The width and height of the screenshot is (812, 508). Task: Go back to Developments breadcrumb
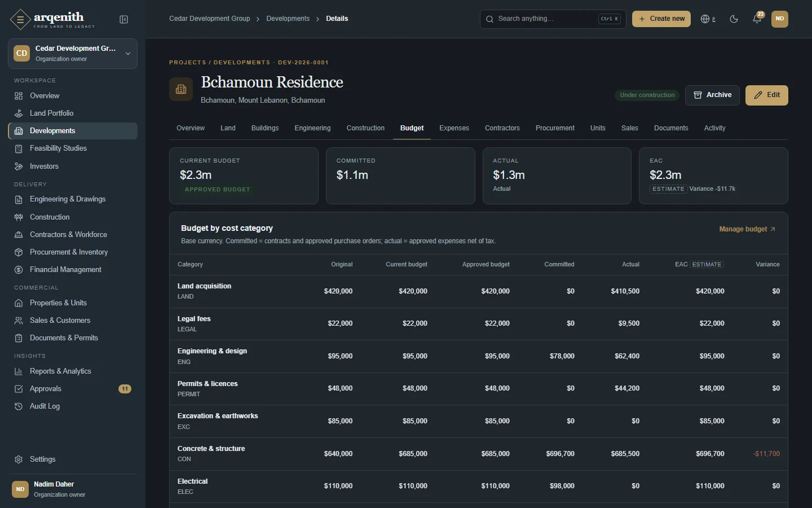[288, 19]
